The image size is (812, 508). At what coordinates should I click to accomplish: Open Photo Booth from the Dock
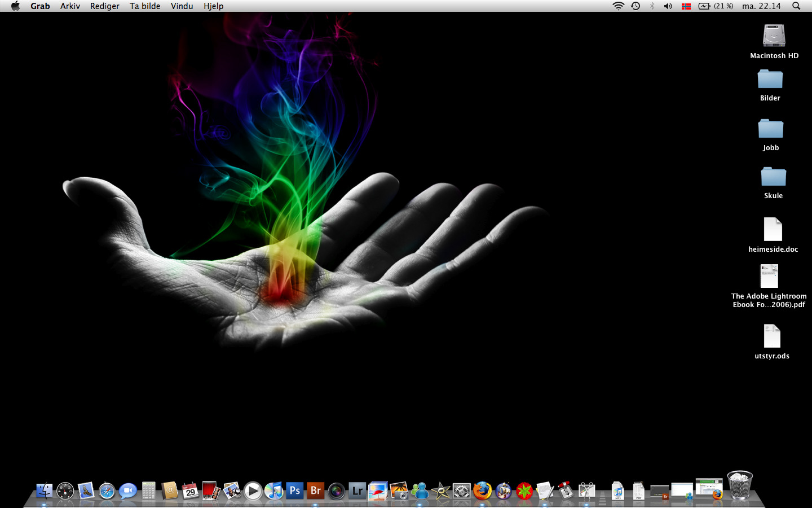(x=211, y=491)
